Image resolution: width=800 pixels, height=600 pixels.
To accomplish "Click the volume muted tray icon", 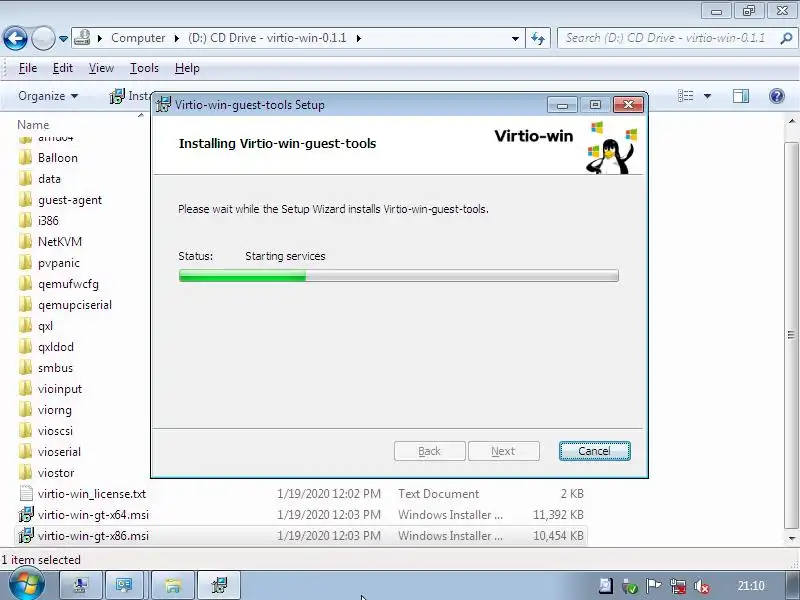I will 702,586.
